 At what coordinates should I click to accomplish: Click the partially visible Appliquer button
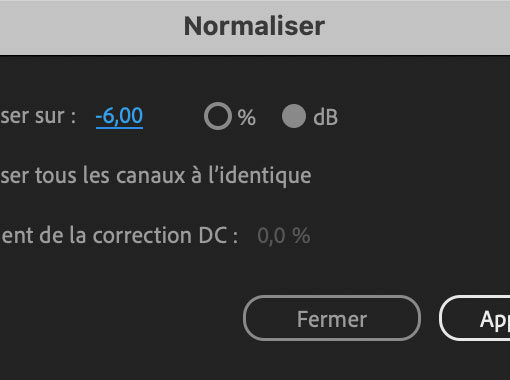pos(475,318)
